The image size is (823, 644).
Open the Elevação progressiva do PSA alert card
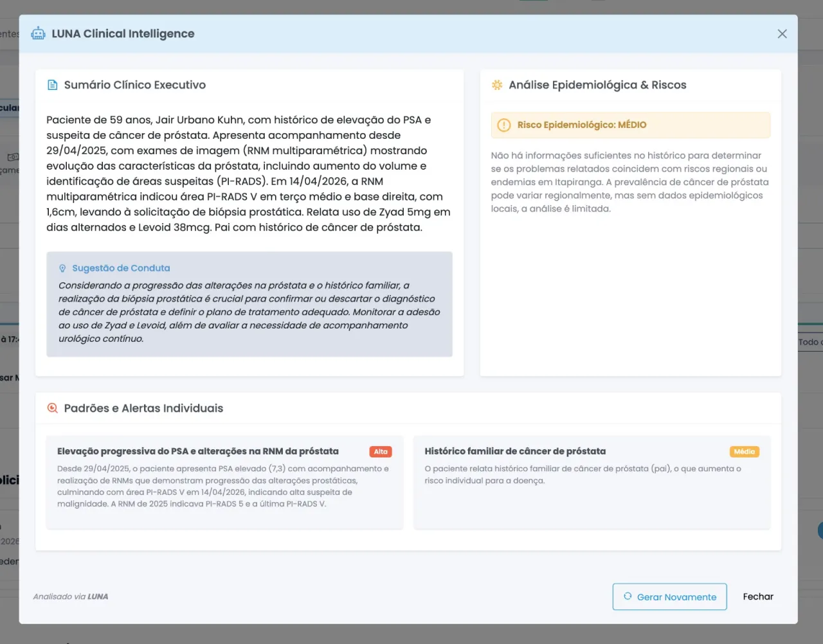coord(224,482)
